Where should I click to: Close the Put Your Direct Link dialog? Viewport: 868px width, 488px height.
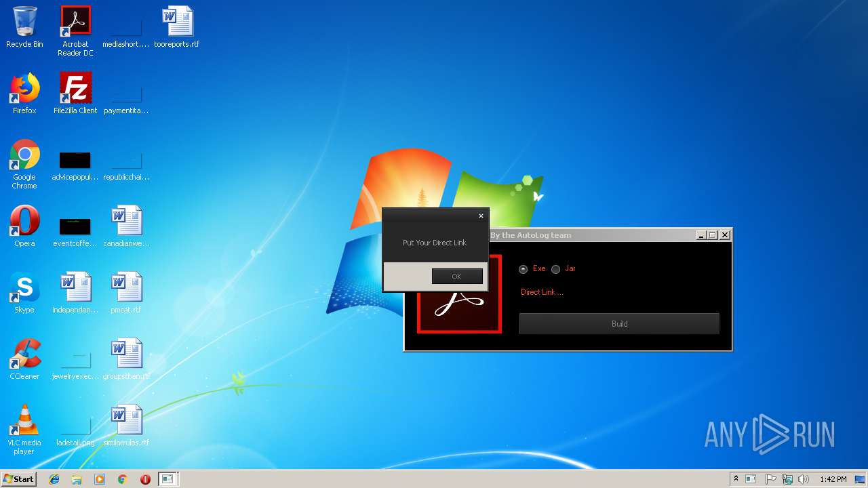481,216
